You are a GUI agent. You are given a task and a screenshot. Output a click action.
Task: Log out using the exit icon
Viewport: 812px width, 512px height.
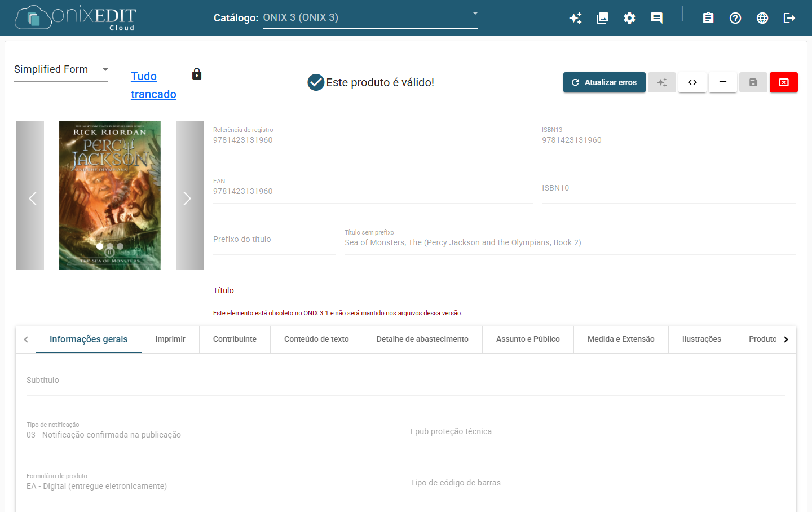789,18
